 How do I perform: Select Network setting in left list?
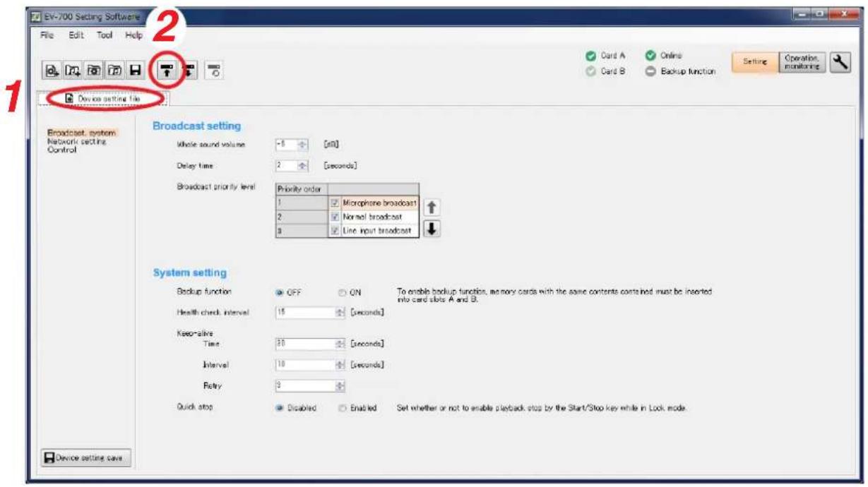coord(76,141)
